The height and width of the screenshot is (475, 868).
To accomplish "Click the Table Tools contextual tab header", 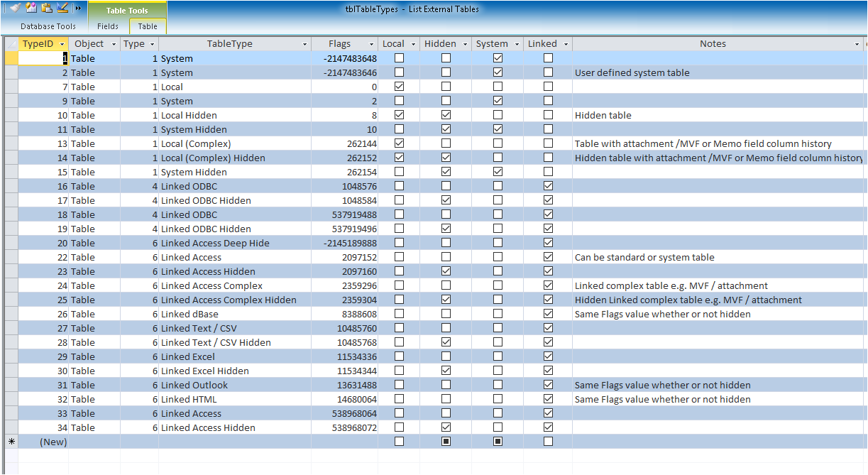I will pos(127,11).
